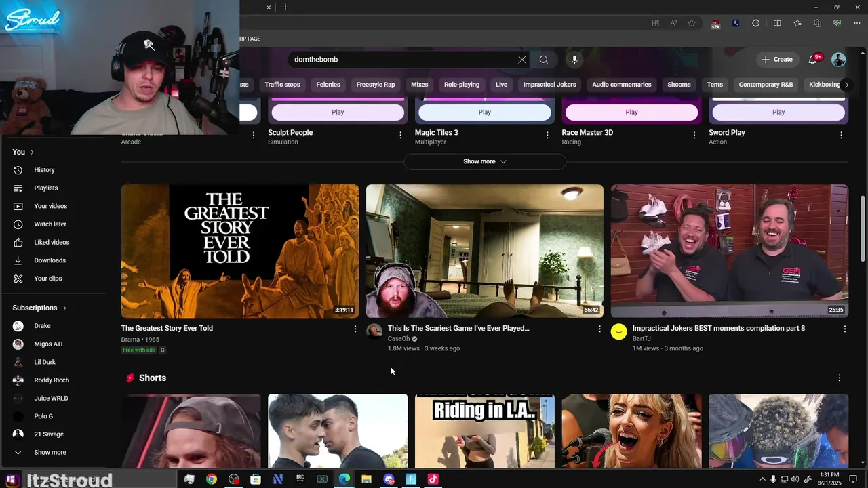Open options menu for Magic Tiles 3
The height and width of the screenshot is (488, 868).
pos(547,136)
